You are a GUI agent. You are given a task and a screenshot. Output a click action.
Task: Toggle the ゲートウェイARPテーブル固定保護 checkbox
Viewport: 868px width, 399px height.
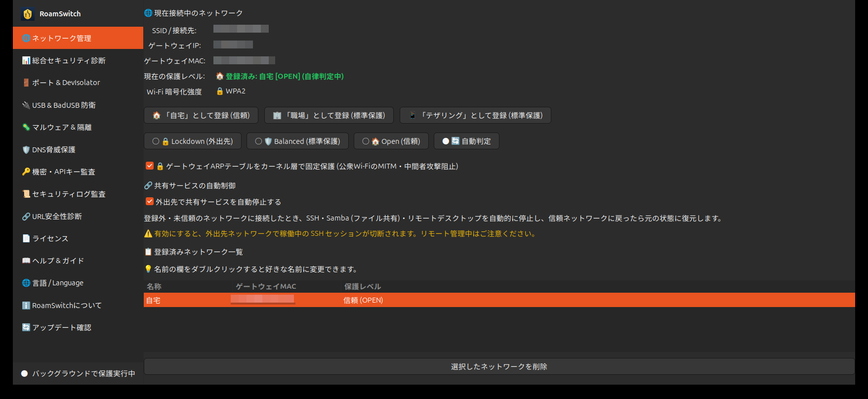(x=150, y=166)
